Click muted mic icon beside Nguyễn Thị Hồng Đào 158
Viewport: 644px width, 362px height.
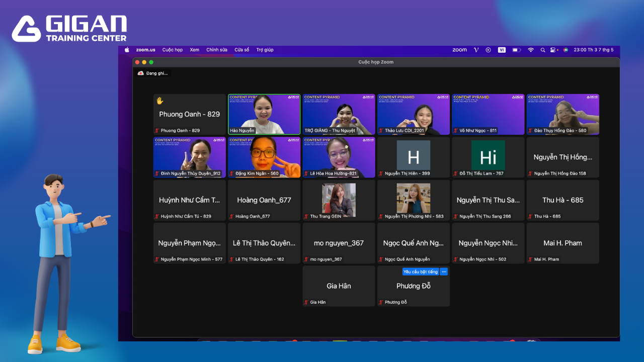tap(530, 173)
